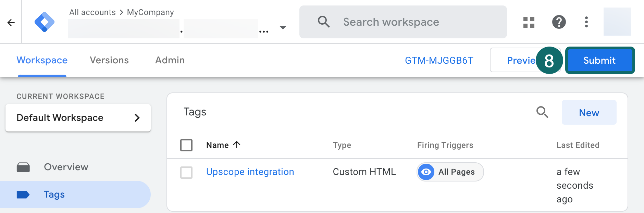Click the All Pages trigger eye icon

coord(426,172)
